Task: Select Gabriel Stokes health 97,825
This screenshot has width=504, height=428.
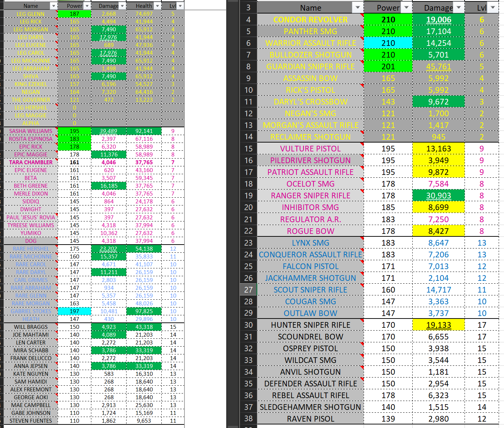Action: point(144,311)
